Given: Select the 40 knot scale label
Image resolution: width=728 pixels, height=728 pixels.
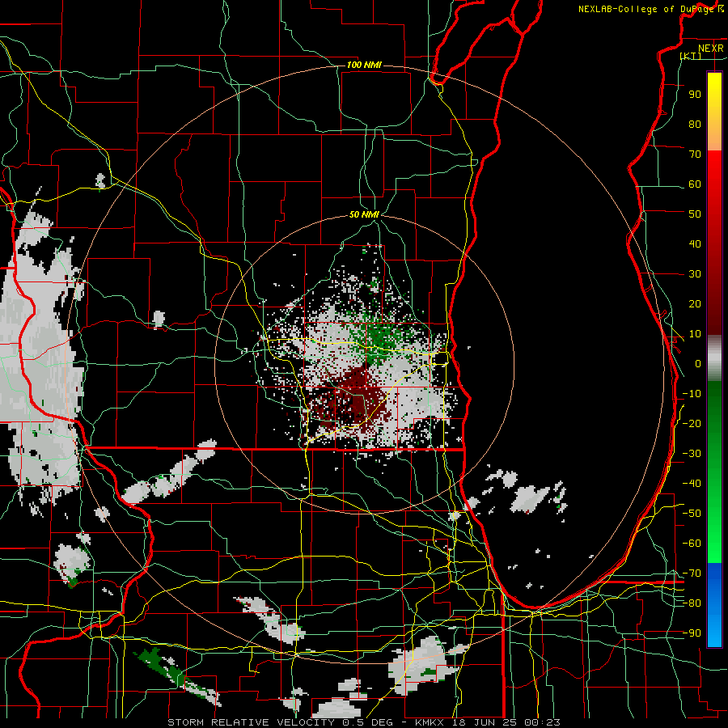Looking at the screenshot, I should coord(695,244).
